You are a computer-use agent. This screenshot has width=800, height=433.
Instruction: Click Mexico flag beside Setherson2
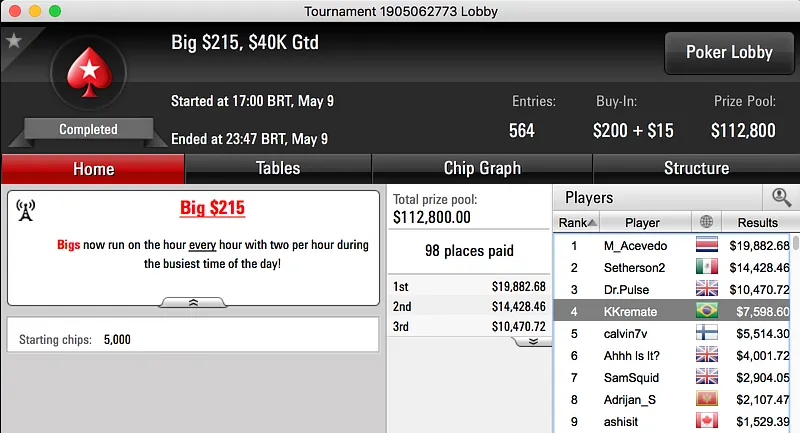pos(707,267)
